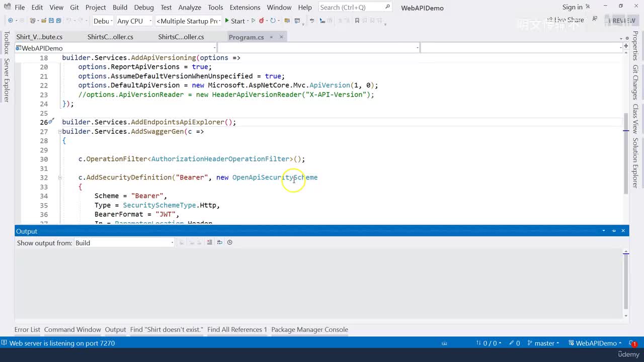Expand the master branch selector in status bar
This screenshot has width=644, height=362.
coord(543,343)
